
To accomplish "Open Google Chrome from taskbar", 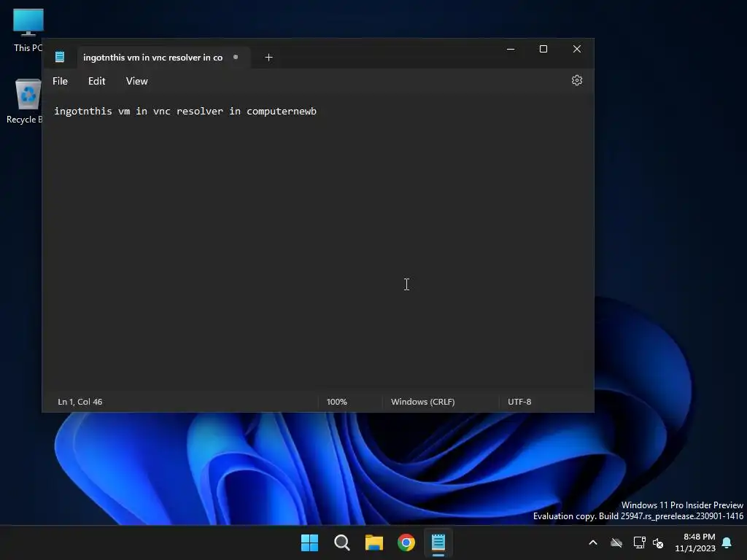I will coord(406,542).
